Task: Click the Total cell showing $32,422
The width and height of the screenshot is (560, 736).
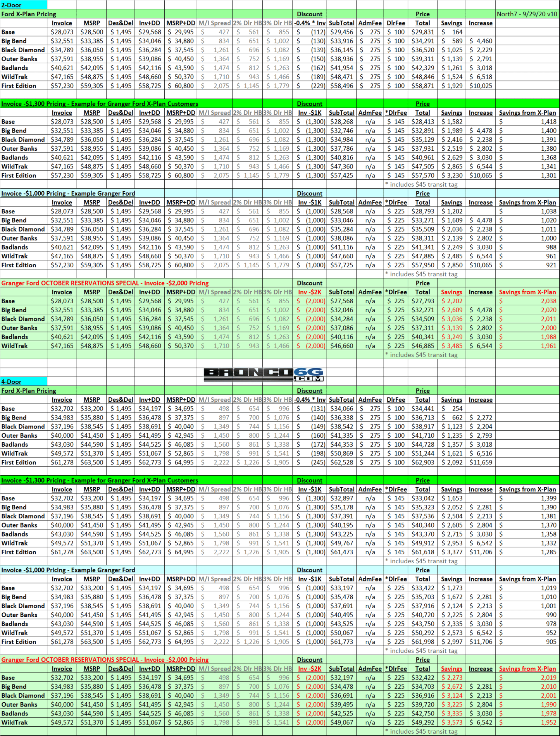Action: [423, 678]
